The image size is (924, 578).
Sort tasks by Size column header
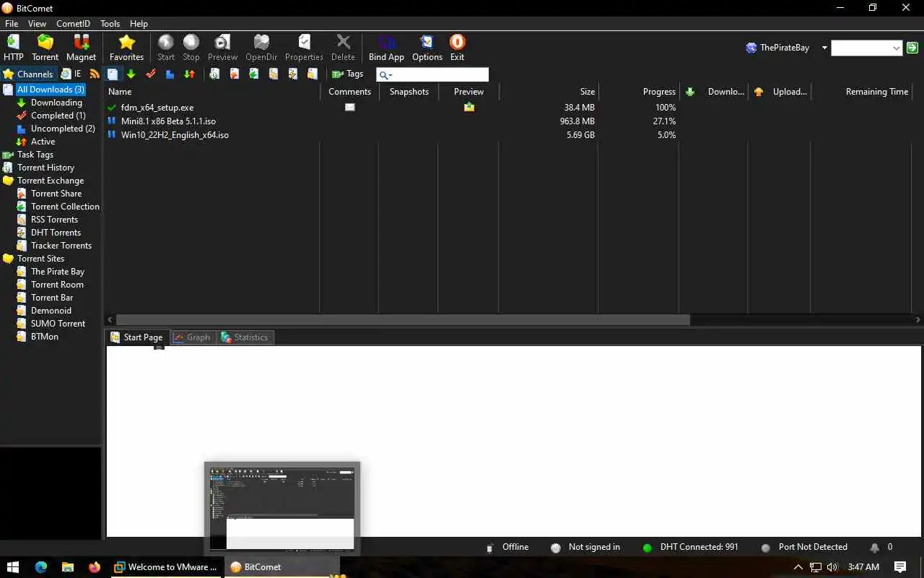(549, 92)
